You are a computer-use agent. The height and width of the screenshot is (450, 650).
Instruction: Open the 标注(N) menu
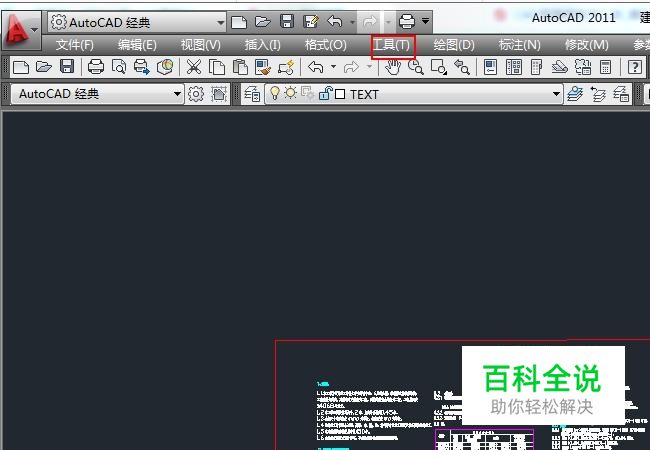pos(519,45)
